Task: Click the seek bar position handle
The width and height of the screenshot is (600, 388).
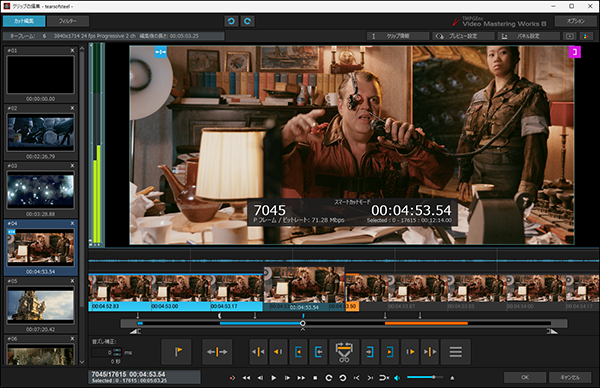Action: pos(303,323)
